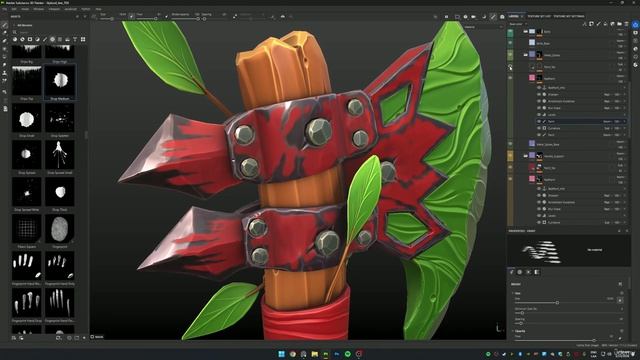
Task: Open Brush tab in Properties panel
Action: (511, 272)
